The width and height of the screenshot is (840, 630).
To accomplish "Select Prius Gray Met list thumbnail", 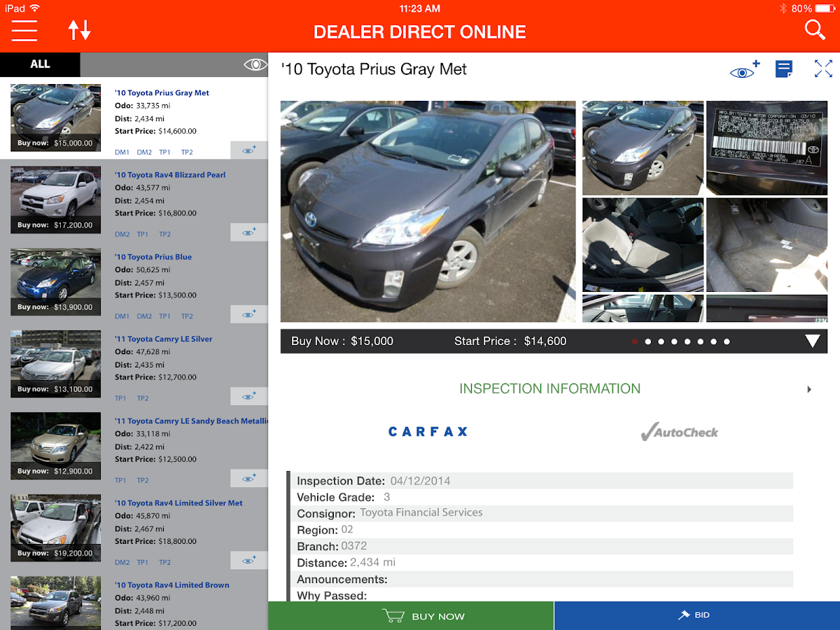I will 56,118.
